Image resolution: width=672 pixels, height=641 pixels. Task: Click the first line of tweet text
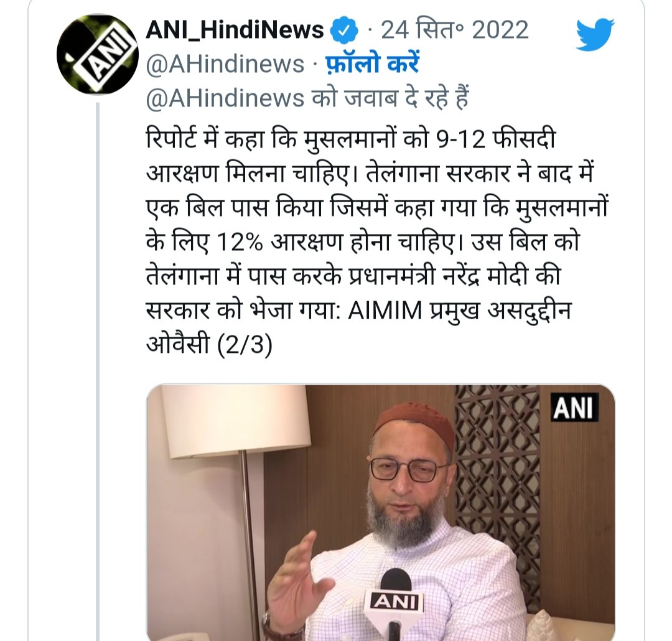tap(350, 139)
